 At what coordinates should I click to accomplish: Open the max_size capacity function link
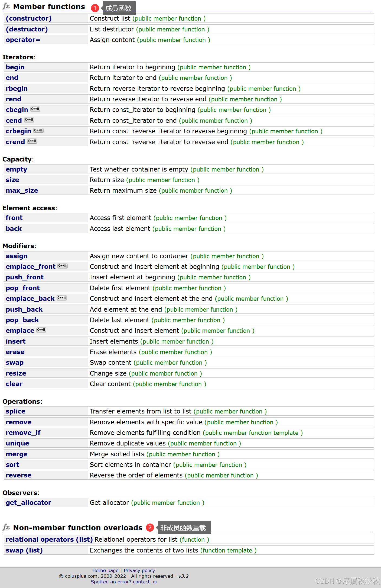tap(22, 190)
